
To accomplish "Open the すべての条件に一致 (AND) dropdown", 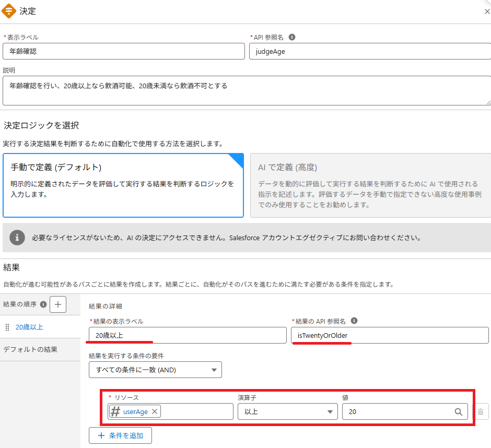I will (x=155, y=370).
